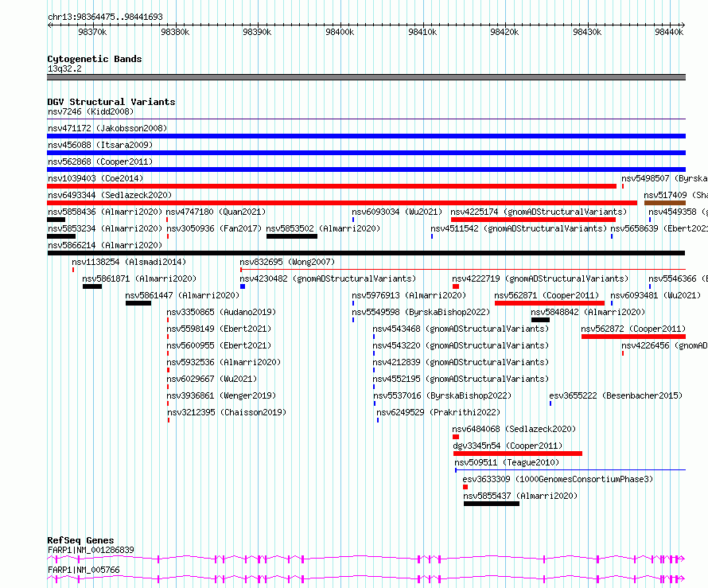This screenshot has height=588, width=708.
Task: Select the 13q32.2 cytogenetic band bar
Action: pos(366,77)
